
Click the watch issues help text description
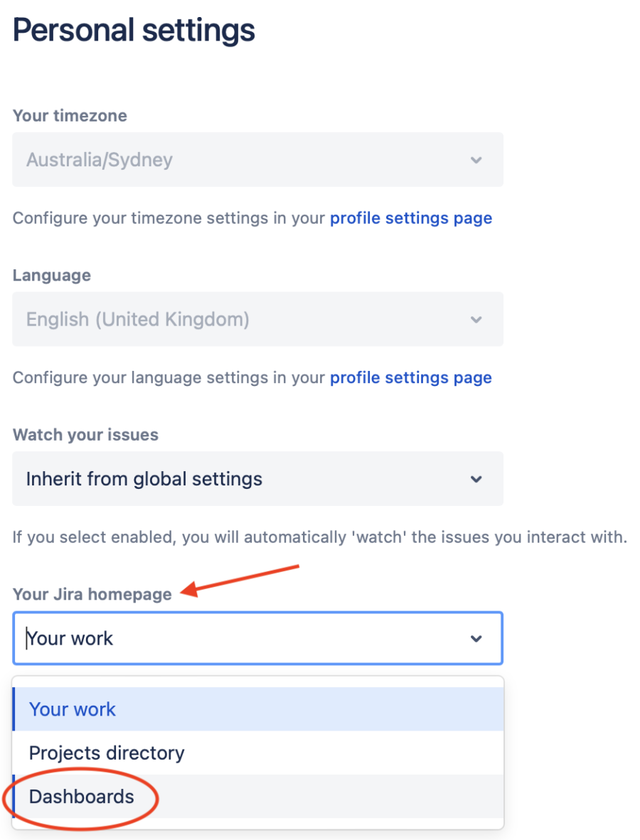[320, 537]
